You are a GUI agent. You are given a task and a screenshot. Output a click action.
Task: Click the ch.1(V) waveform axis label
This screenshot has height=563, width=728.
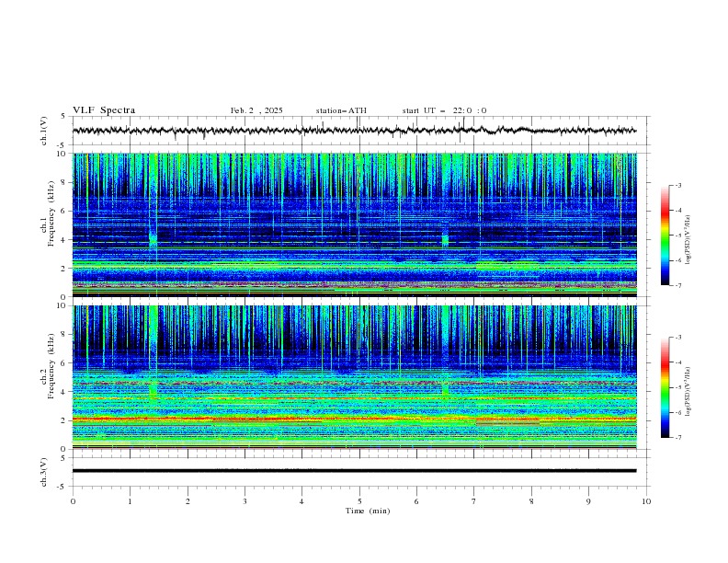(44, 131)
